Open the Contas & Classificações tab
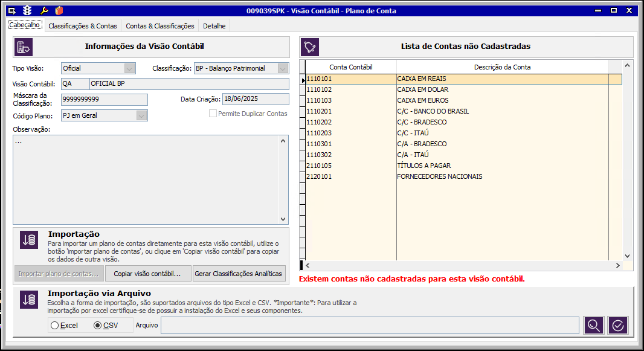The height and width of the screenshot is (351, 644). click(x=159, y=26)
